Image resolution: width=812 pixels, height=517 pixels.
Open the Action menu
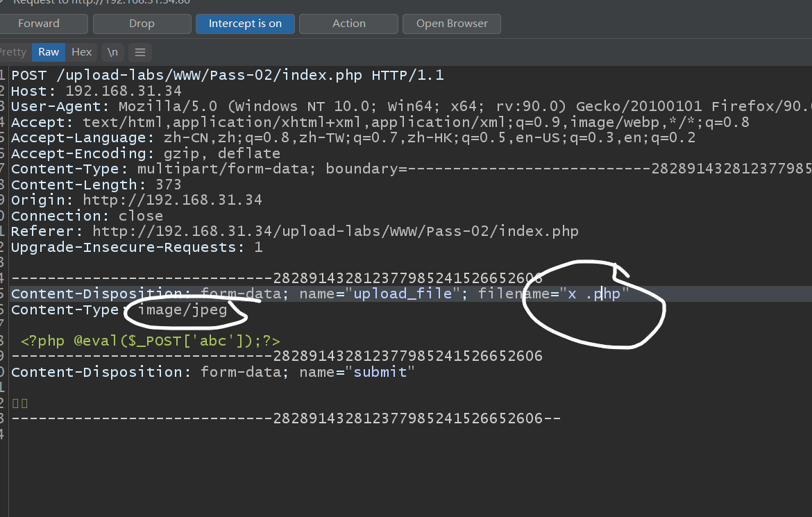[348, 24]
